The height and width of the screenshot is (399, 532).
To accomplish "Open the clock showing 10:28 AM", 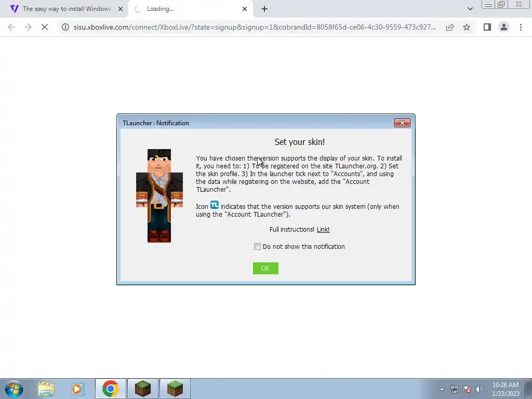I will [505, 389].
